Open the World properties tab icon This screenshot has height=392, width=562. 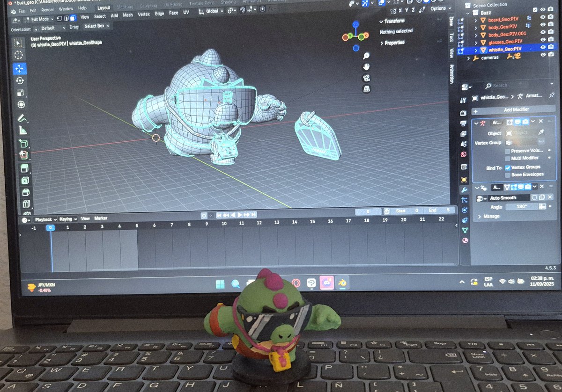[464, 154]
